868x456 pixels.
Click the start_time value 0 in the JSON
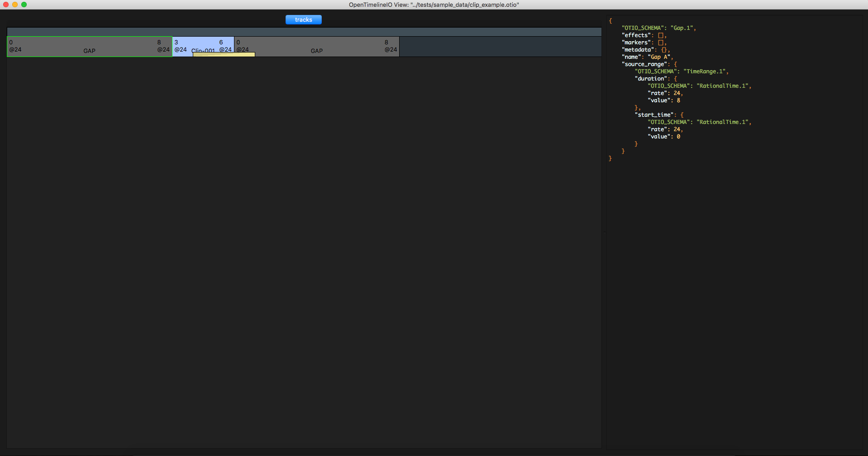pos(679,136)
